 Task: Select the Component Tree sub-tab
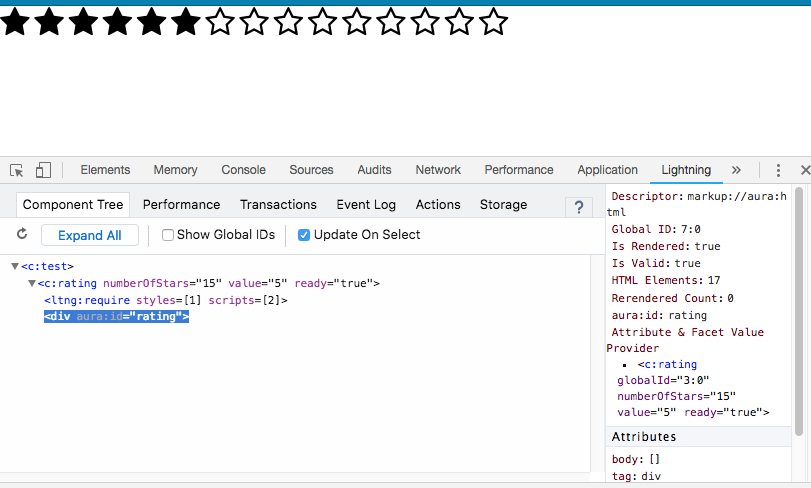(73, 205)
